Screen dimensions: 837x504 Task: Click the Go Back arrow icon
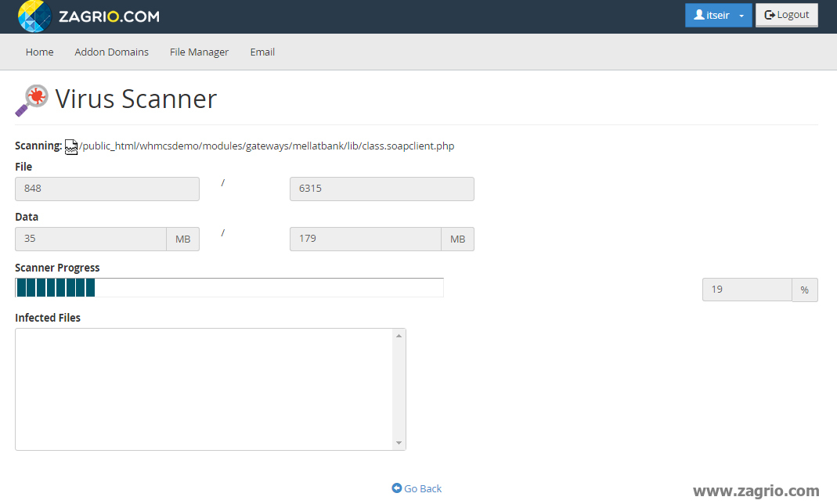tap(396, 488)
